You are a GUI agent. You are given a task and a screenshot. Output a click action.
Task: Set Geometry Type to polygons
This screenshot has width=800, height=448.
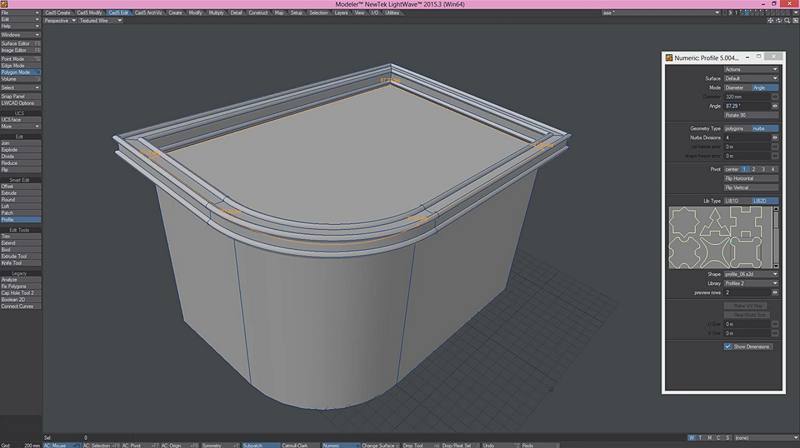click(x=735, y=128)
